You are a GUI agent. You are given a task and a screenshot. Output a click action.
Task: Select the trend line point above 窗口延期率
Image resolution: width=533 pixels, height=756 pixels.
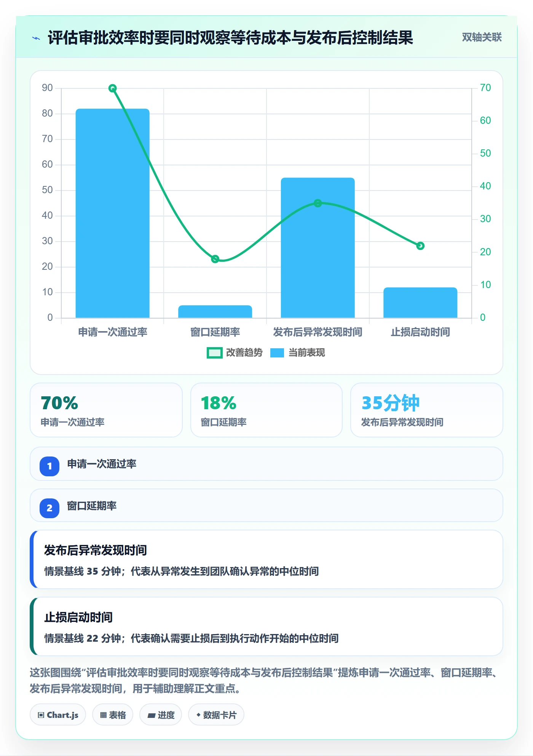pyautogui.click(x=215, y=259)
